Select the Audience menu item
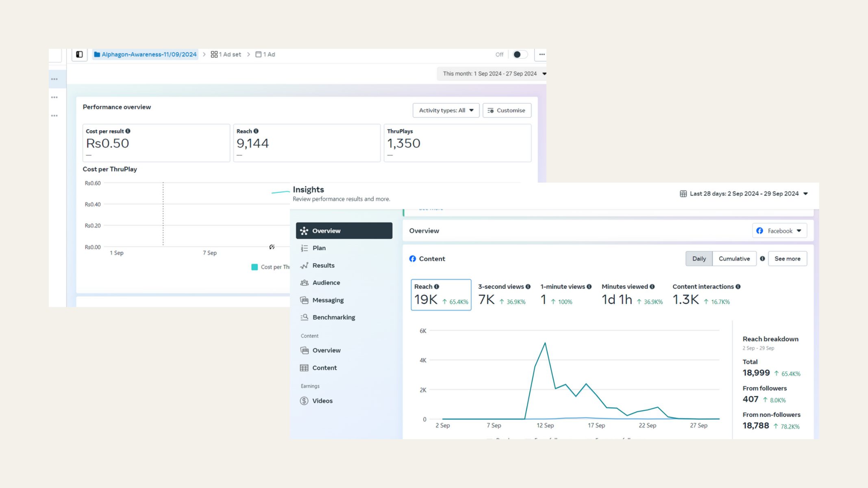Image resolution: width=868 pixels, height=488 pixels. tap(326, 283)
